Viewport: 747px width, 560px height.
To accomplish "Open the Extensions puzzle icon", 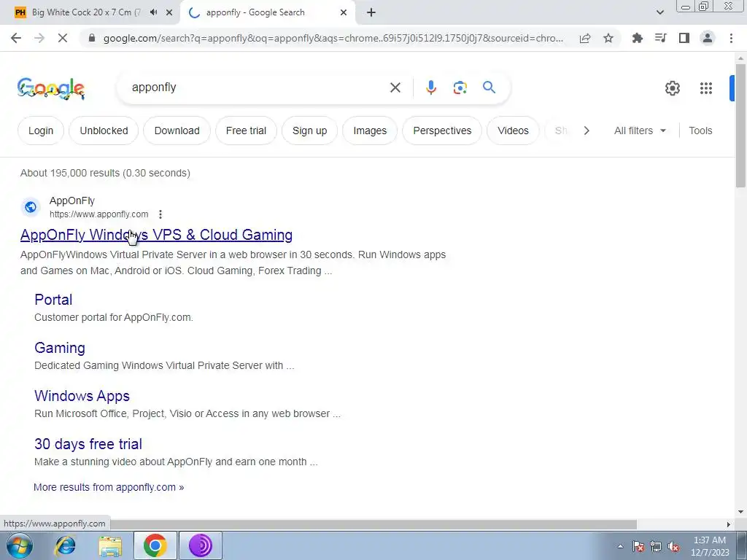I will click(637, 38).
